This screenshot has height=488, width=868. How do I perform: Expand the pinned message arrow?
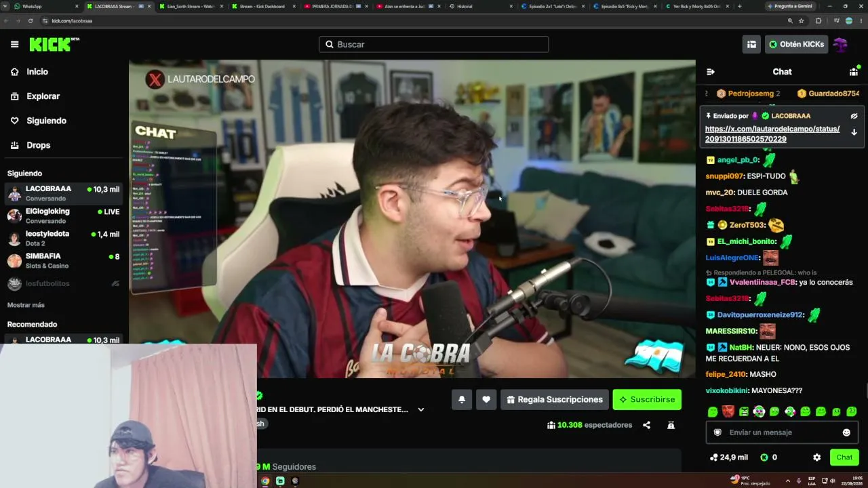click(854, 132)
